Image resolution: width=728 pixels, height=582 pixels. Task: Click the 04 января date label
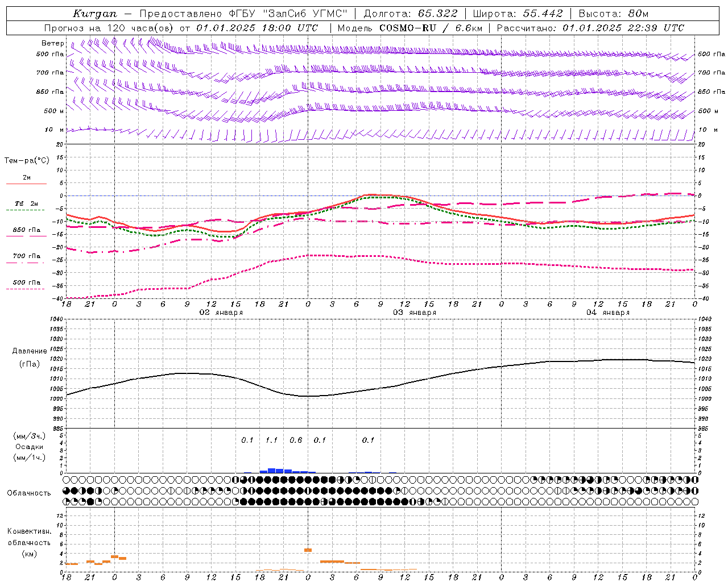click(x=608, y=313)
